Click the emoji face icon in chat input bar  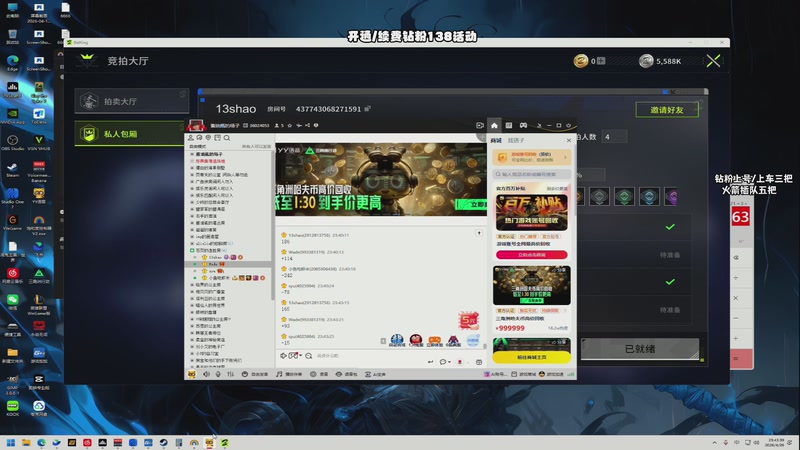(309, 356)
